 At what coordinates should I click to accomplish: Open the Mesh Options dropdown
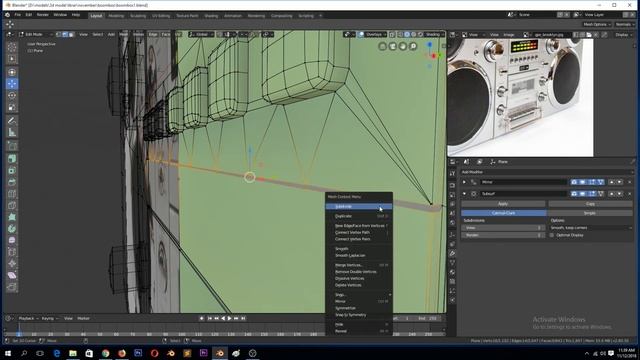[597, 24]
